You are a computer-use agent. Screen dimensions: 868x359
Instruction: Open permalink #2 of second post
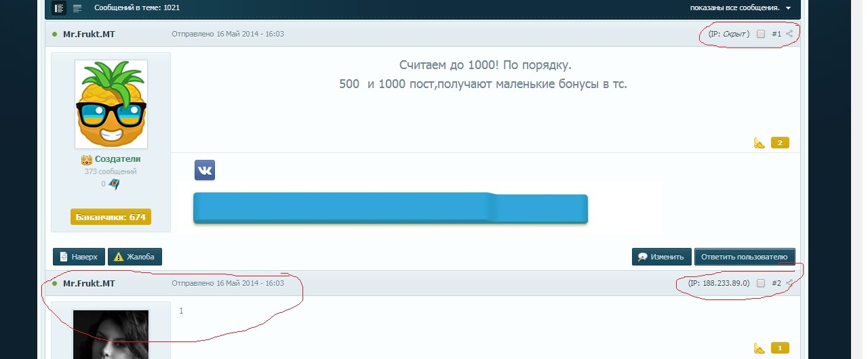pyautogui.click(x=776, y=283)
